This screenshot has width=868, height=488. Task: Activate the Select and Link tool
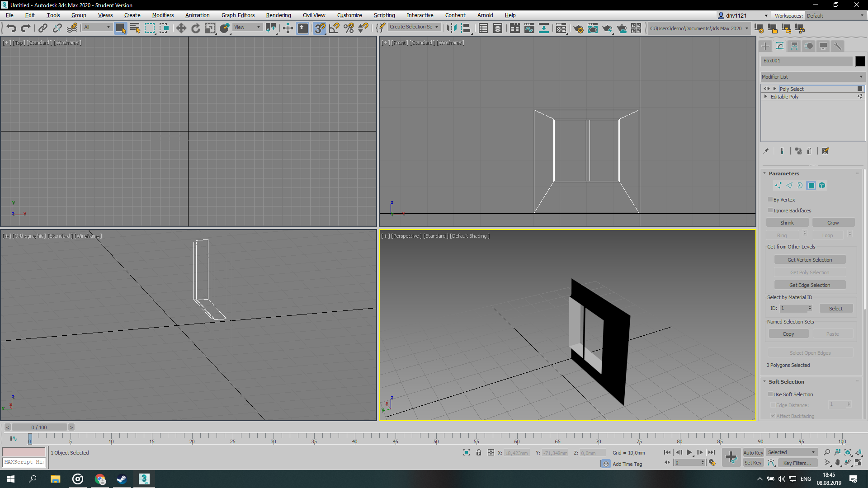tap(42, 28)
